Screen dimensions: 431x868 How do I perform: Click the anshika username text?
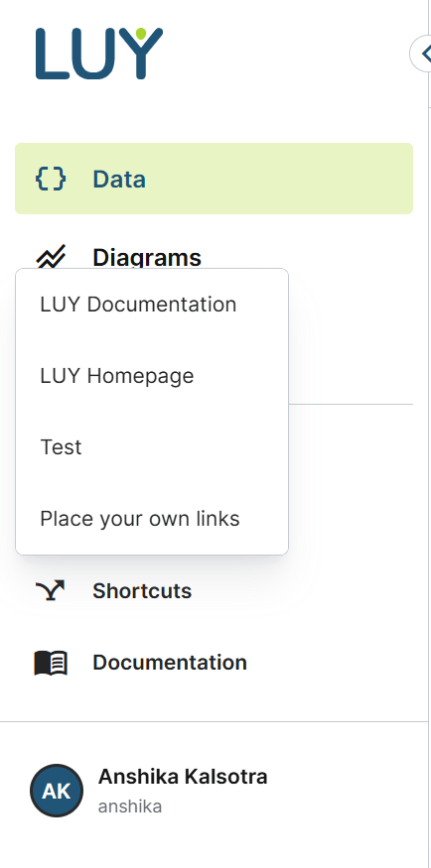coord(130,806)
